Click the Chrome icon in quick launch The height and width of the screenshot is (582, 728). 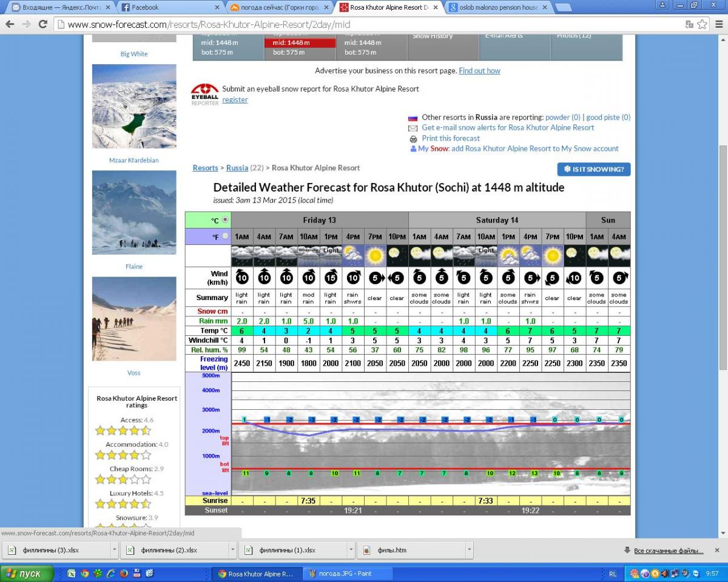[85, 574]
